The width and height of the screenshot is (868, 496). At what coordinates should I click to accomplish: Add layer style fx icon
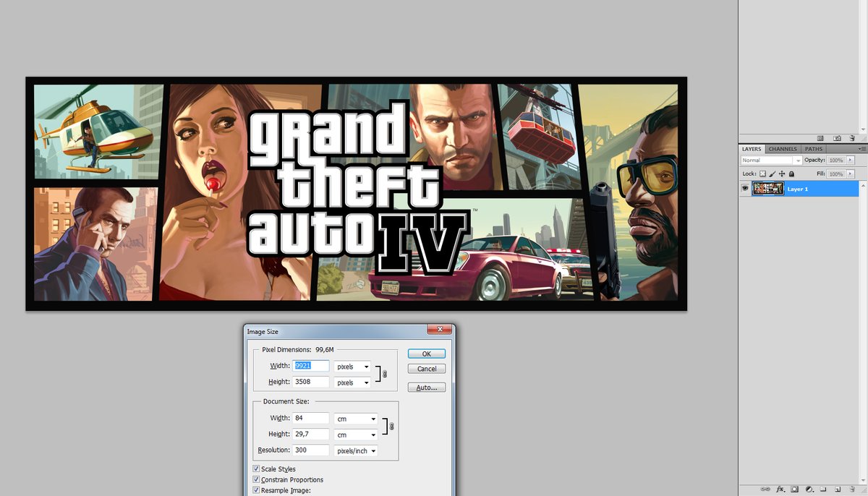coord(780,489)
